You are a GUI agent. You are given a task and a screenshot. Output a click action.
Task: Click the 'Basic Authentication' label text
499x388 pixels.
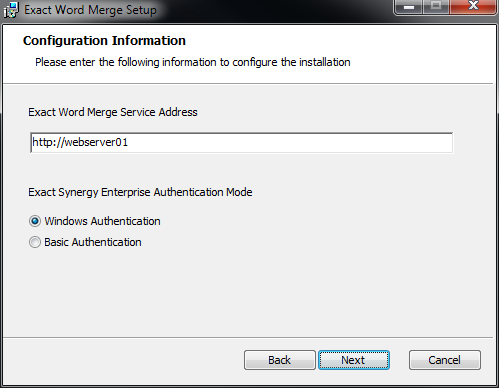pos(93,242)
